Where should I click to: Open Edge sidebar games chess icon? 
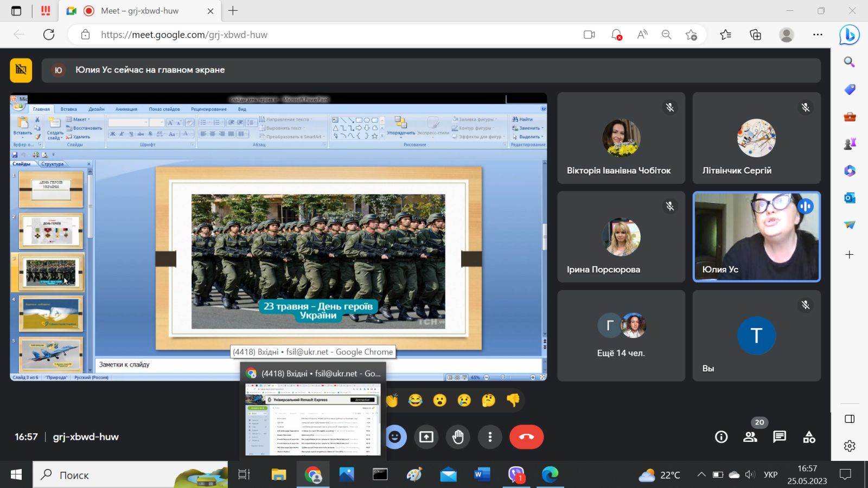point(850,144)
